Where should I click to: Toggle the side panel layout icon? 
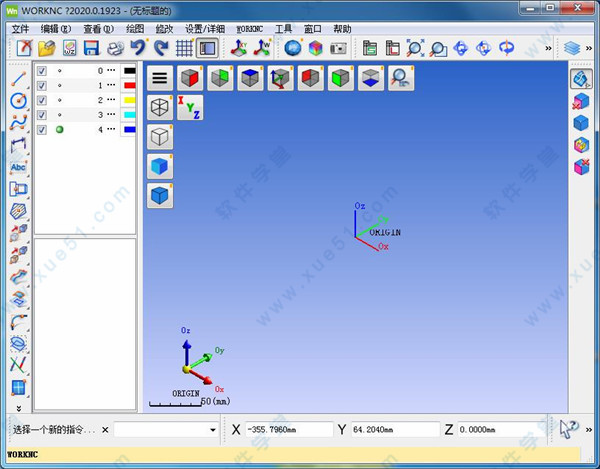tap(207, 48)
